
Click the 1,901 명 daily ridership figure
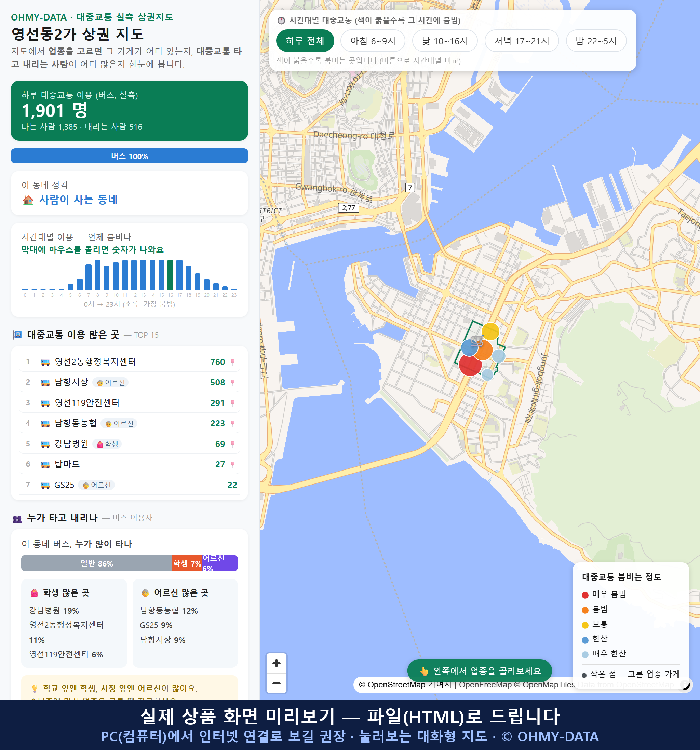(x=54, y=111)
